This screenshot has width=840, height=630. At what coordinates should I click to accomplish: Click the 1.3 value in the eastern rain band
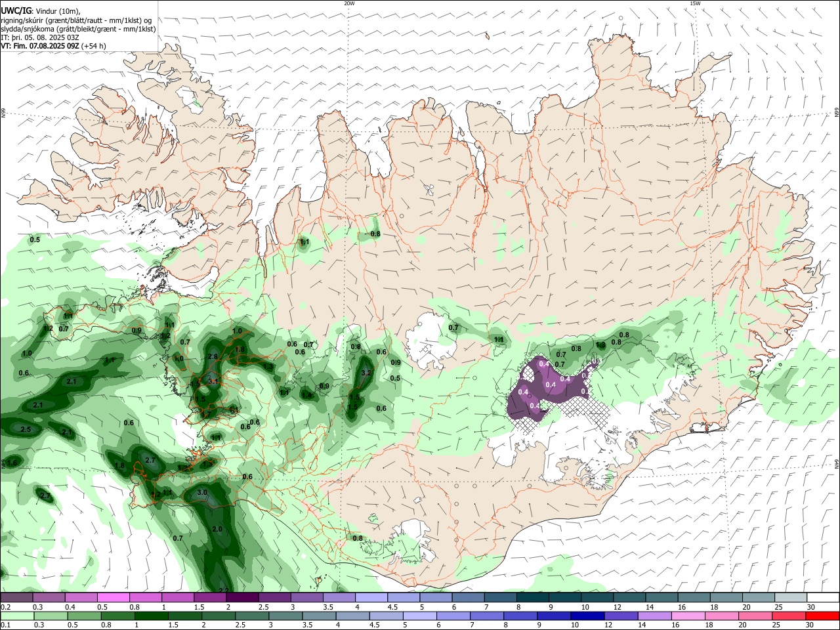(600, 345)
